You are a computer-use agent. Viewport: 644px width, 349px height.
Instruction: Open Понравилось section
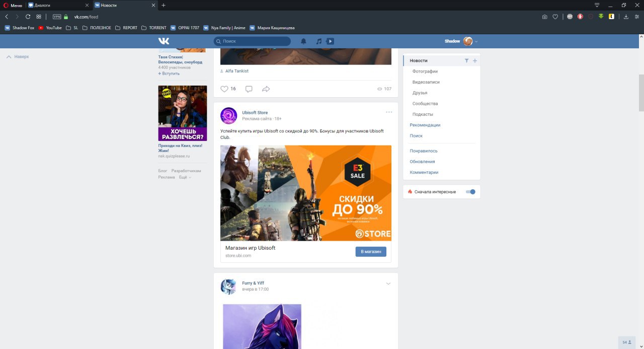coord(424,151)
